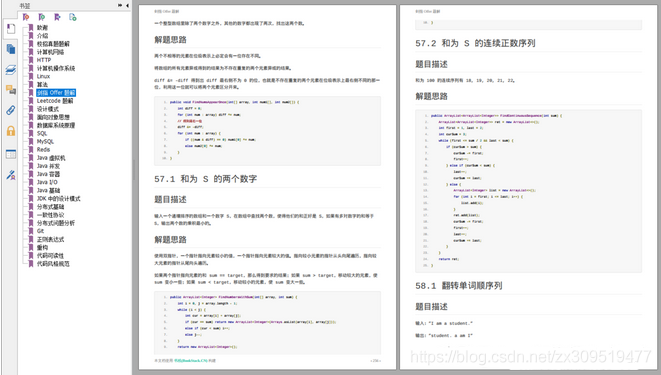
Task: Jump to the Java 基础 bookmark
Action: pyautogui.click(x=48, y=190)
